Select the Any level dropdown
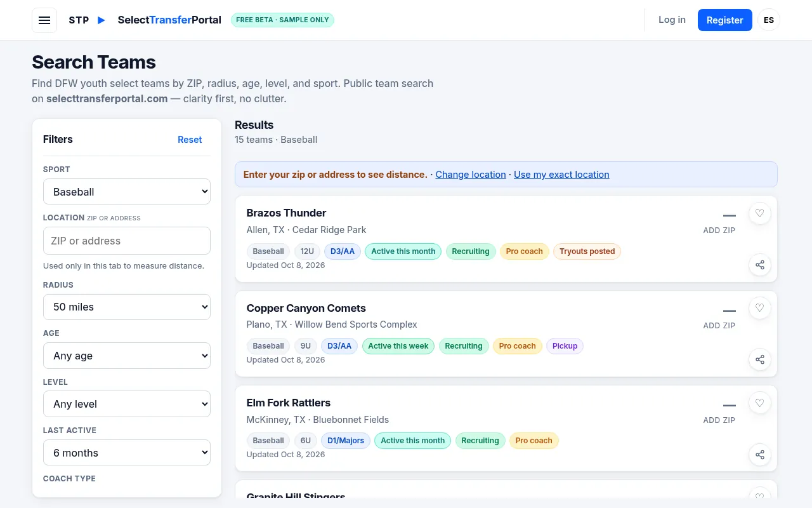Screen dimensions: 812x508 pyautogui.click(x=127, y=404)
